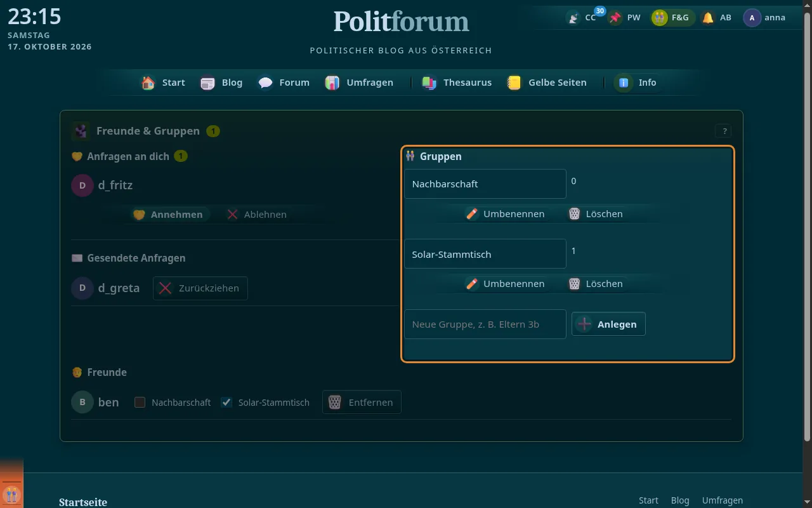812x508 pixels.
Task: Open the PW pin icon
Action: 615,18
